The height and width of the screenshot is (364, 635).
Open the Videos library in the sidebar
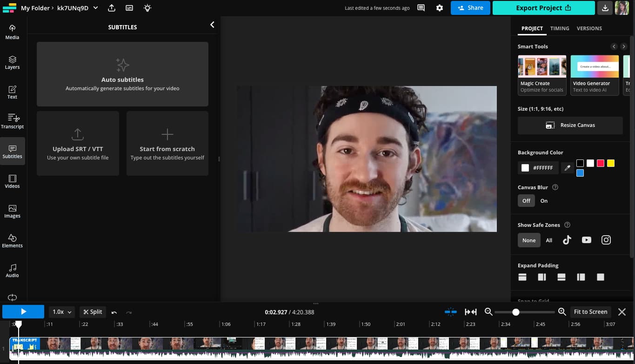12,181
